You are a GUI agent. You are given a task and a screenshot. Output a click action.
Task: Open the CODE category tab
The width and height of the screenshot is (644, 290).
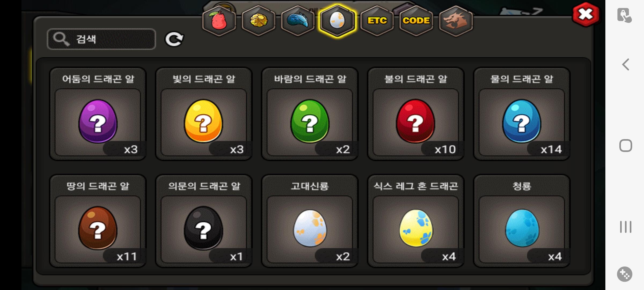(x=416, y=21)
